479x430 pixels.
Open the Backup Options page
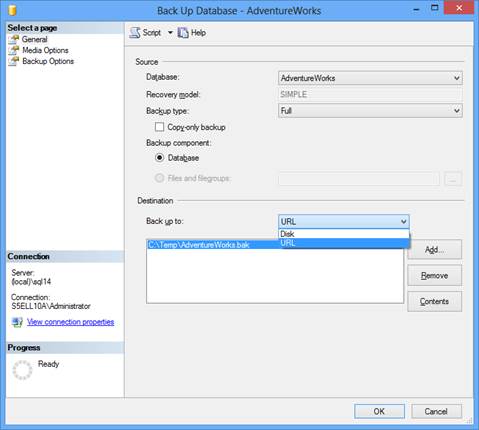coord(48,61)
